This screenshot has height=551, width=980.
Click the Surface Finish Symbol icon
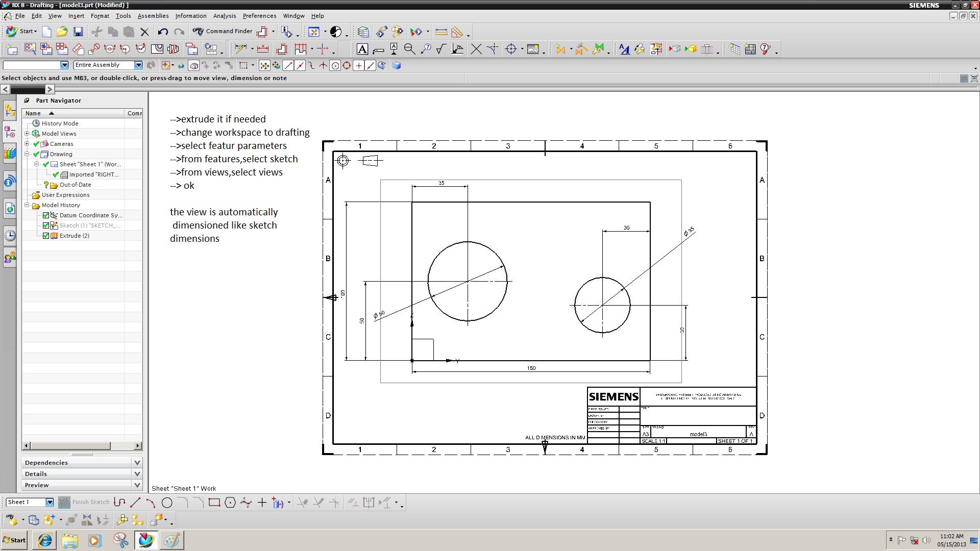click(442, 49)
